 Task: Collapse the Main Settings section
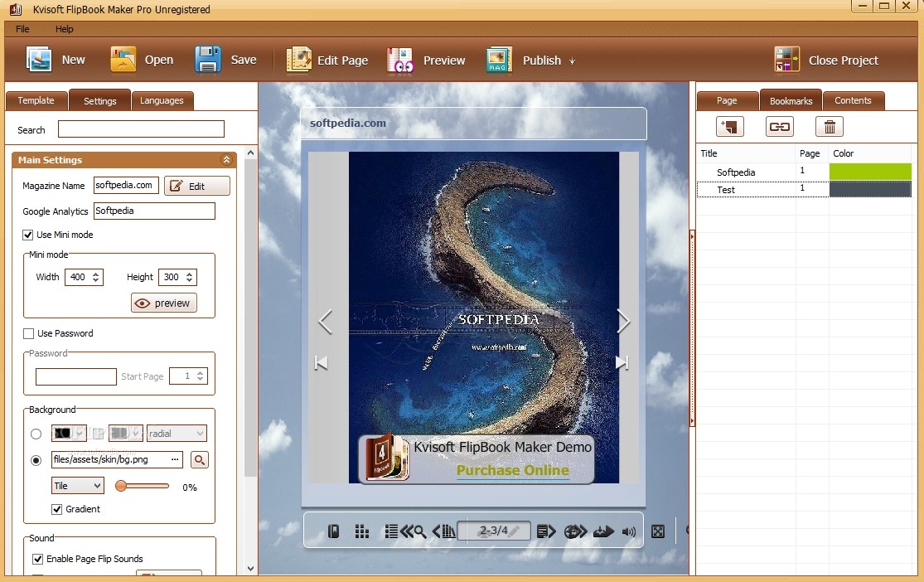[226, 160]
